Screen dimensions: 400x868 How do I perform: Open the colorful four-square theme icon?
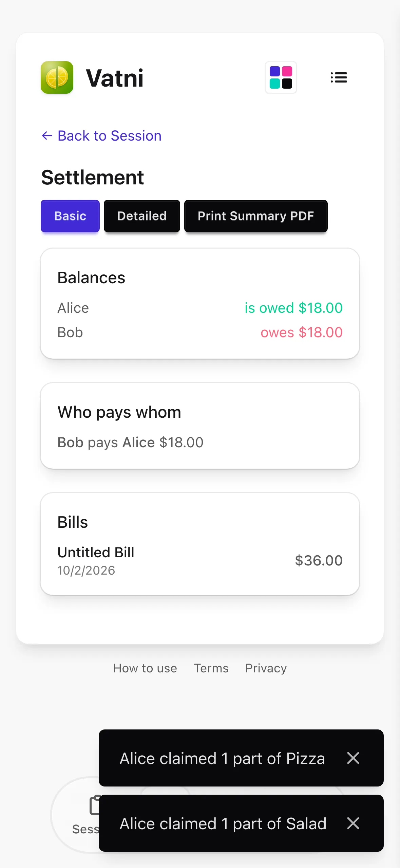[x=281, y=77]
